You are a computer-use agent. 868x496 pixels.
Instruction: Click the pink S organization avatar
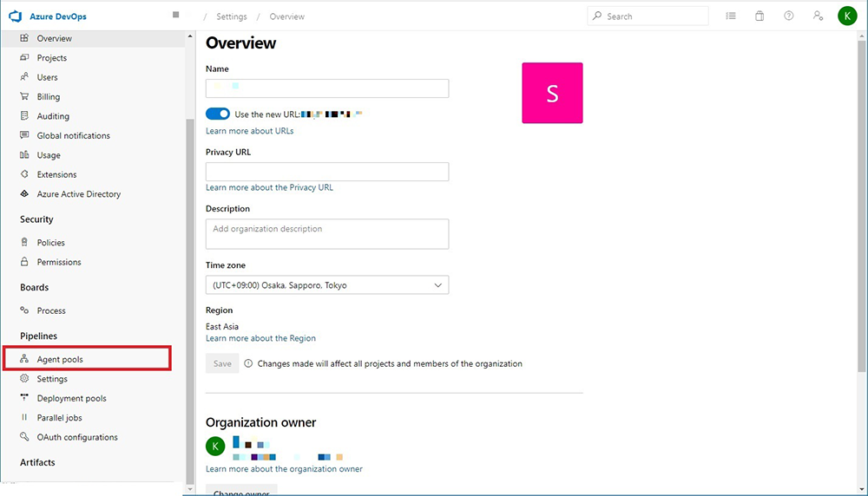click(x=552, y=93)
